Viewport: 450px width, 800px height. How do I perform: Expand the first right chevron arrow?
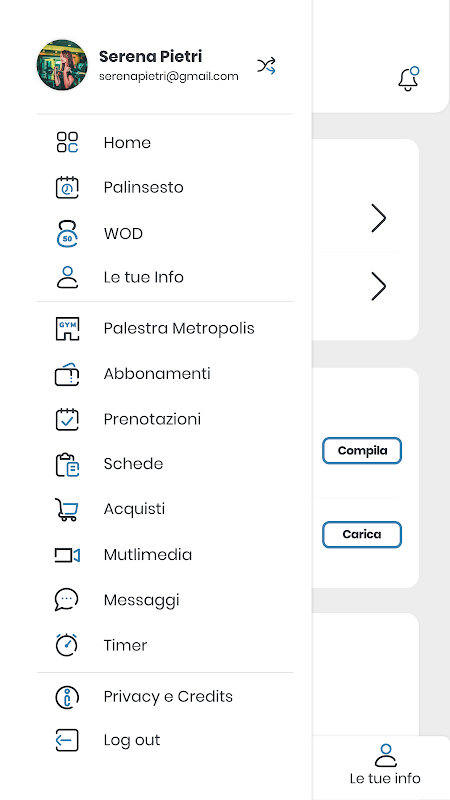click(378, 218)
